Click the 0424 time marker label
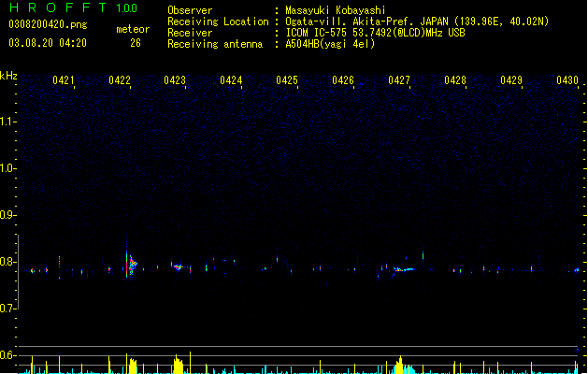 coord(231,80)
